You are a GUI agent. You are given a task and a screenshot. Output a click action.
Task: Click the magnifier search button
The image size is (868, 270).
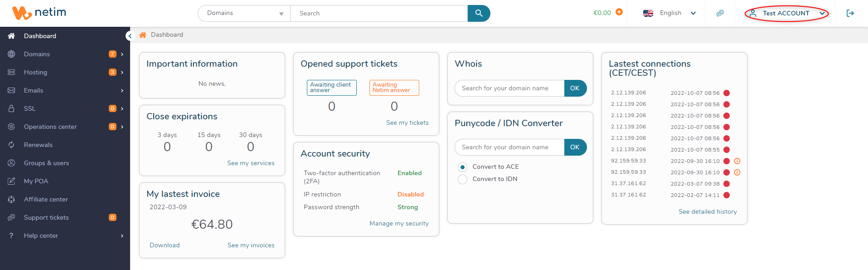click(x=479, y=13)
